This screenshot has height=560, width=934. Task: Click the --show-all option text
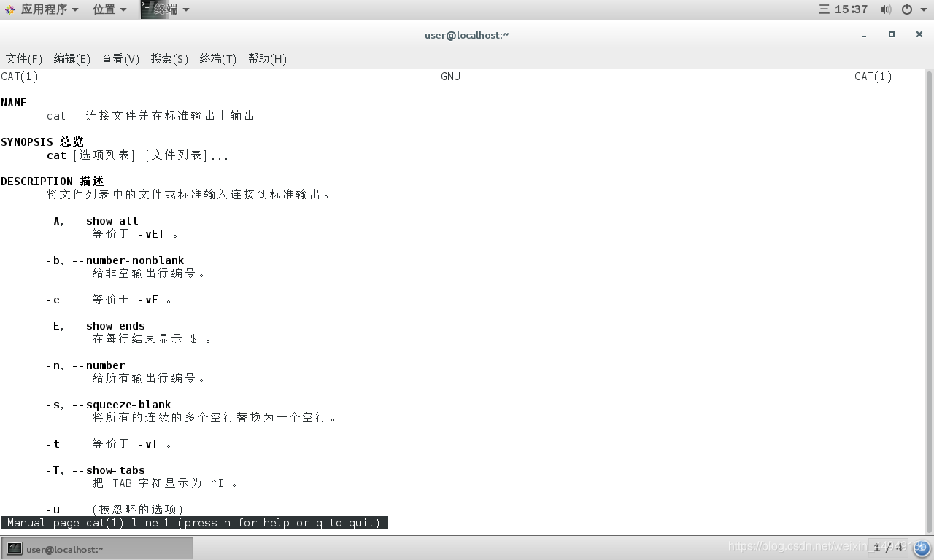(x=105, y=221)
